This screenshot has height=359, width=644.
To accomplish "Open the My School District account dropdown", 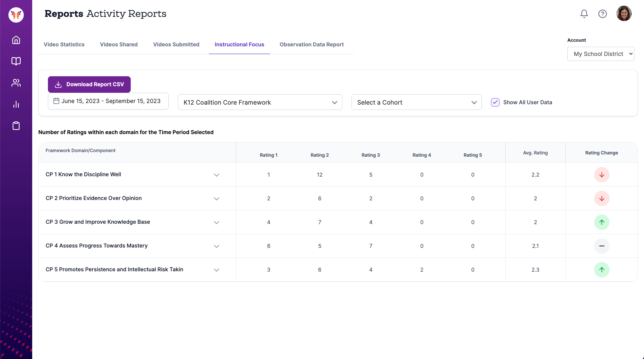I will 600,54.
